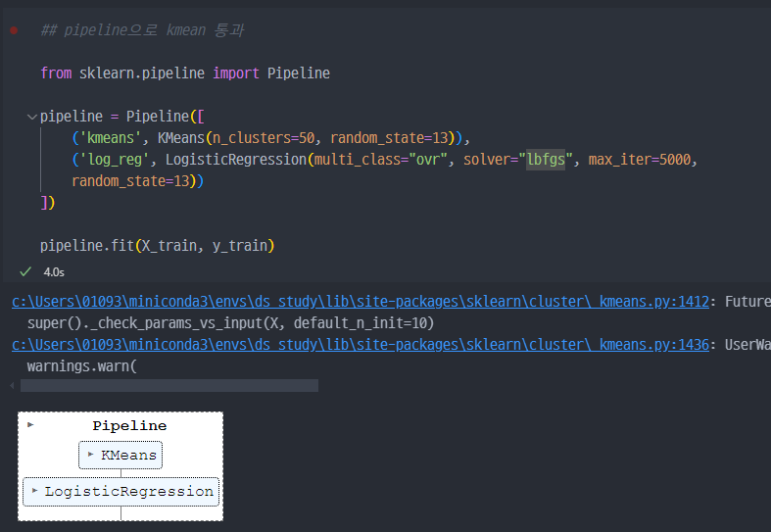
Task: Click the pipeline.fit(X_train, y_train) line
Action: coord(157,245)
